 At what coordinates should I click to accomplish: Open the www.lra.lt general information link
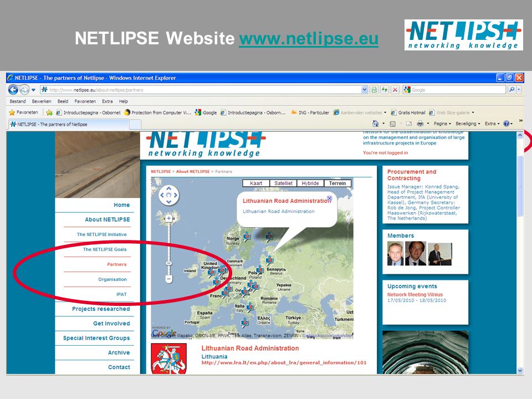284,362
